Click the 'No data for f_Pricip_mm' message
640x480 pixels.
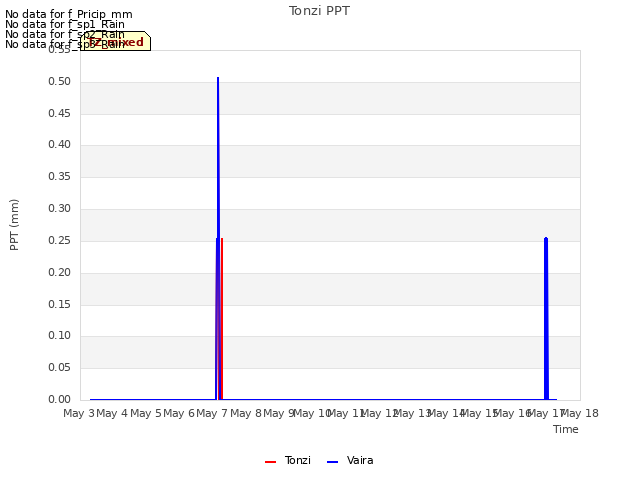point(69,14)
